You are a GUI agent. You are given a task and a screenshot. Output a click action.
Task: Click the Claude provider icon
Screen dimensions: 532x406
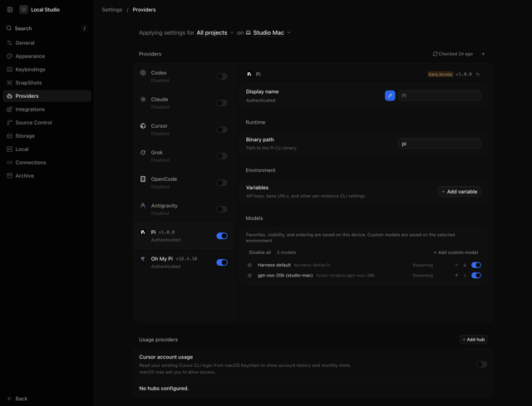143,99
